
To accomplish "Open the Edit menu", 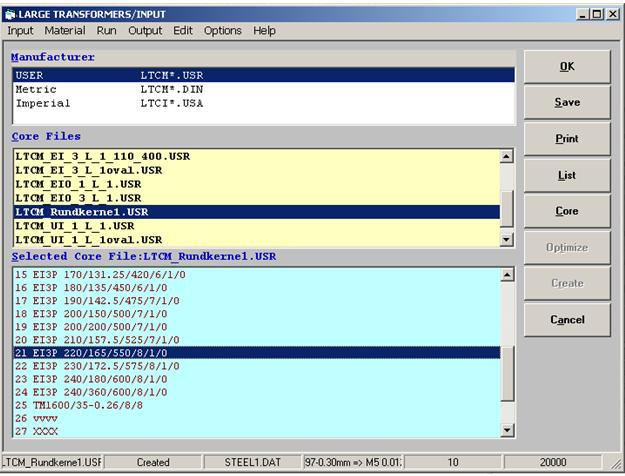I will coord(183,31).
